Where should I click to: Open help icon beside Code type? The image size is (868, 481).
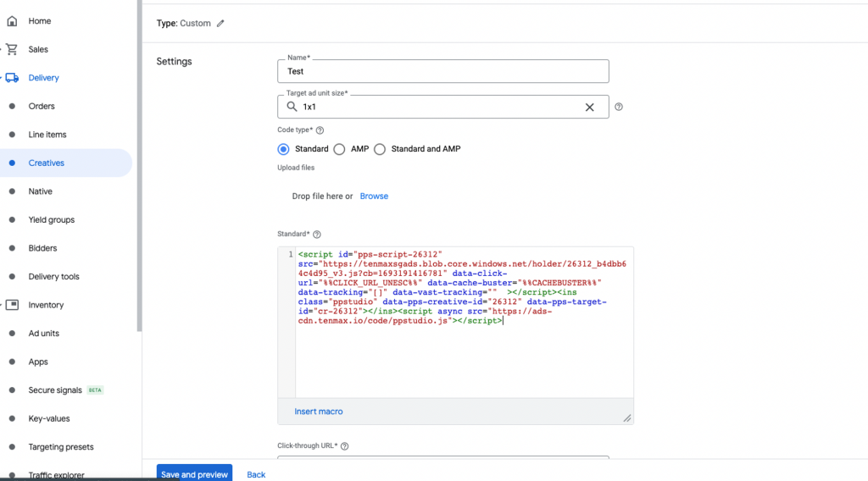click(x=320, y=130)
